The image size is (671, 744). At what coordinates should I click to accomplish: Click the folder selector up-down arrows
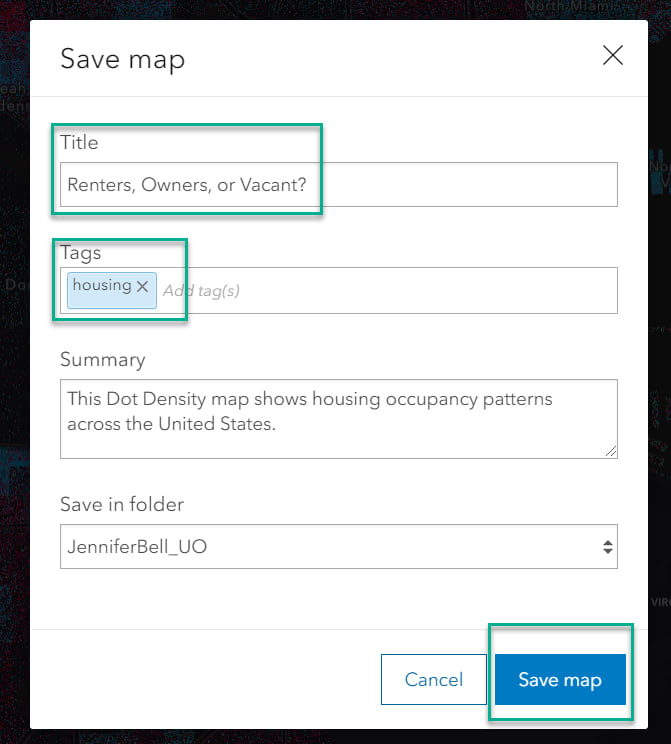click(x=606, y=547)
